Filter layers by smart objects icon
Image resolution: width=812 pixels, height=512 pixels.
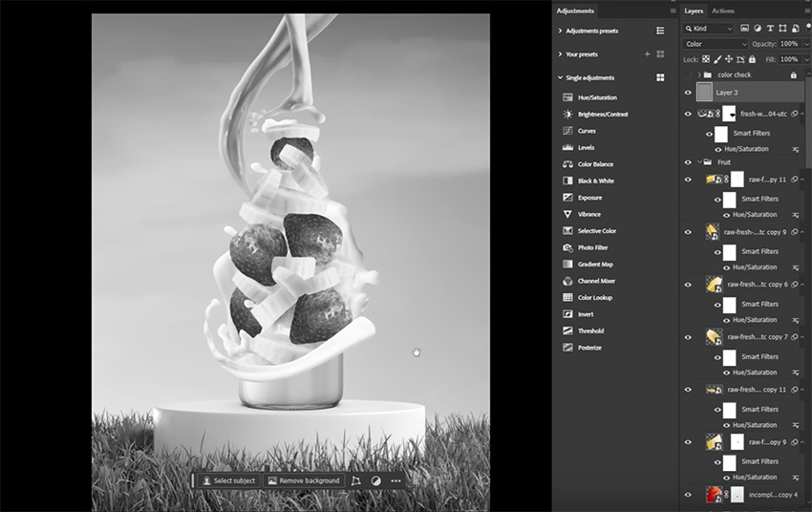795,28
